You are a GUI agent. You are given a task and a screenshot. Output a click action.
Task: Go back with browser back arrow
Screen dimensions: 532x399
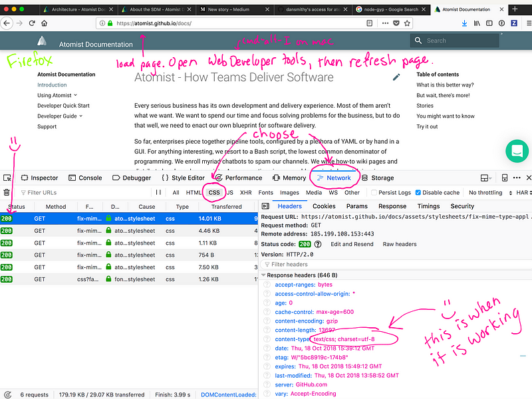[7, 23]
